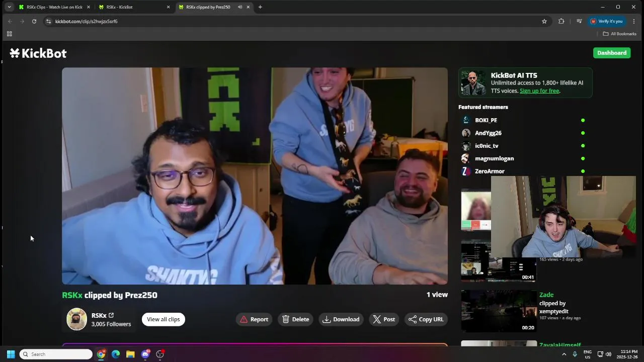
Task: Open a new browser tab
Action: tap(260, 7)
